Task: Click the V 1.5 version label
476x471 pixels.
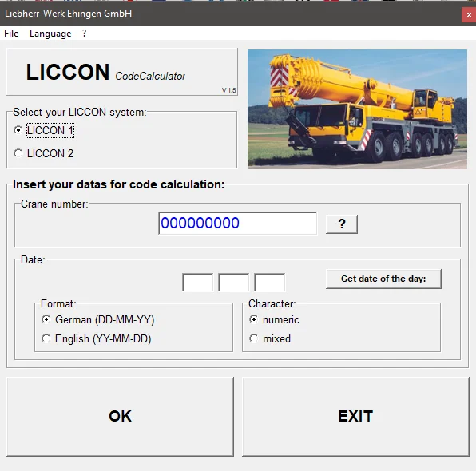Action: click(x=228, y=90)
